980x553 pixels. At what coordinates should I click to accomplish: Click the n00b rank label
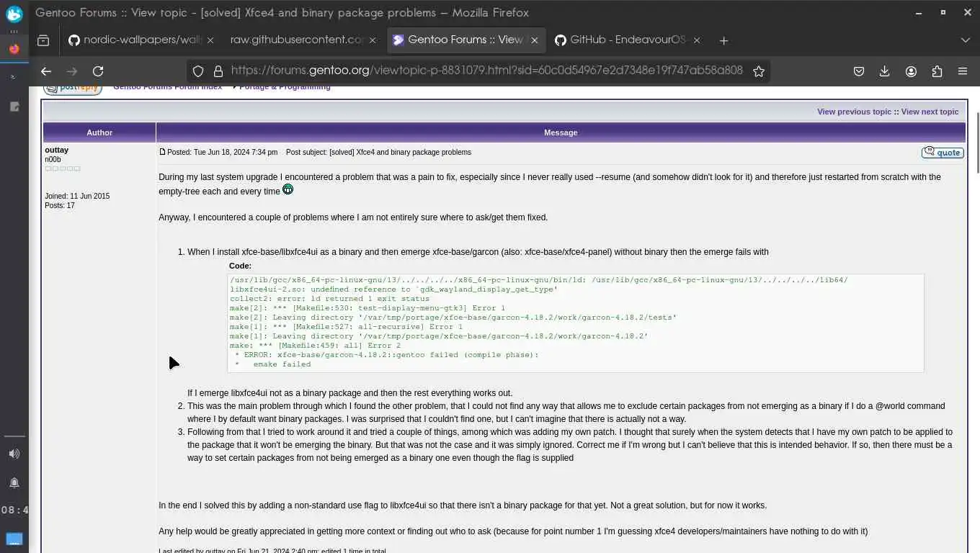pos(53,159)
